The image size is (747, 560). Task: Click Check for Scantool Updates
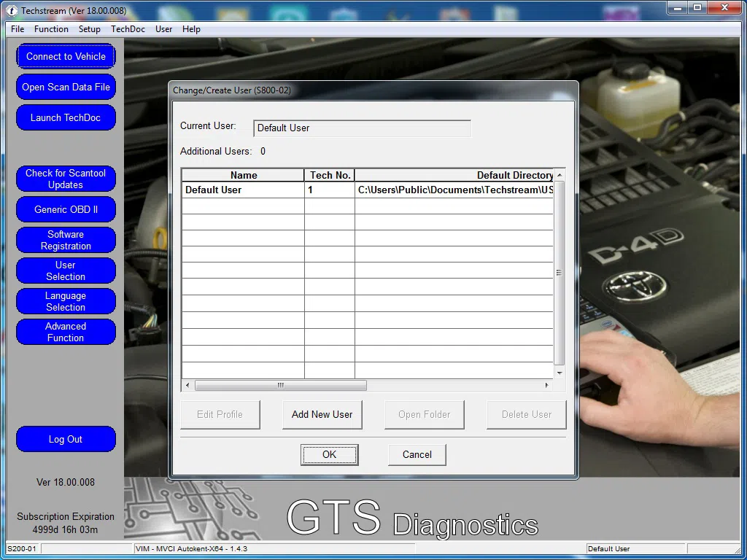[66, 179]
